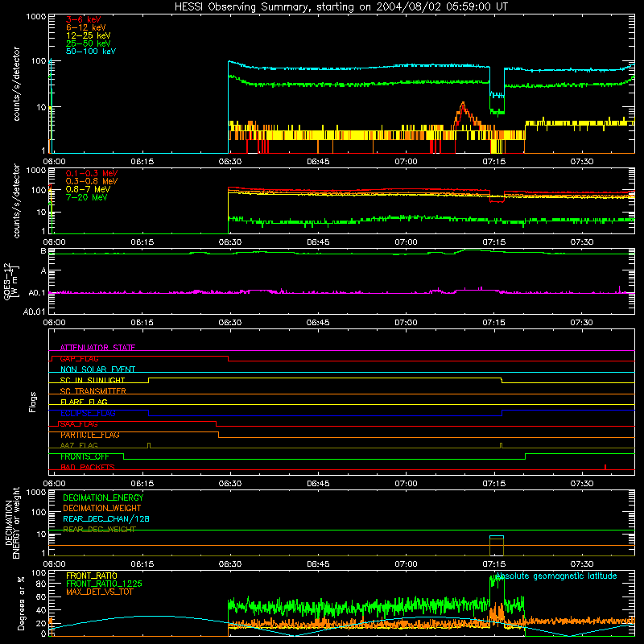The image size is (644, 644).
Task: Click the REAR_DEC_WEIGHT legend label
Action: click(99, 530)
